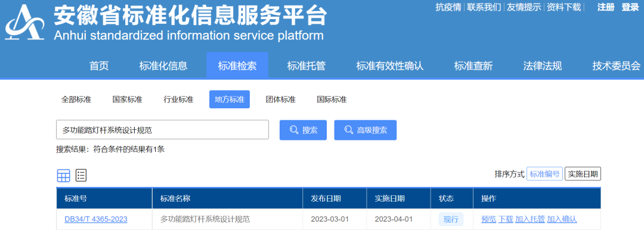The height and width of the screenshot is (234, 644).
Task: Focus the standard search input field
Action: (163, 130)
